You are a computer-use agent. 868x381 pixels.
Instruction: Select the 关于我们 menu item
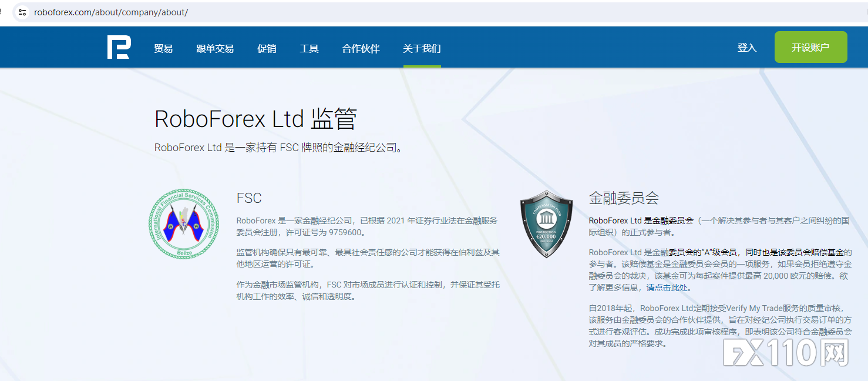click(422, 49)
